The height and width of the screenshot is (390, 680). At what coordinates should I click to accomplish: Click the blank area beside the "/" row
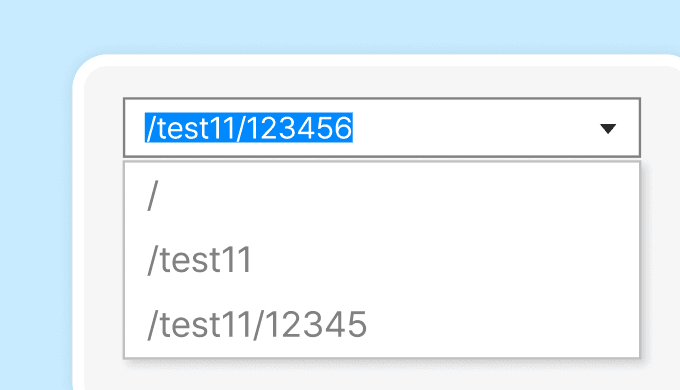click(x=398, y=196)
